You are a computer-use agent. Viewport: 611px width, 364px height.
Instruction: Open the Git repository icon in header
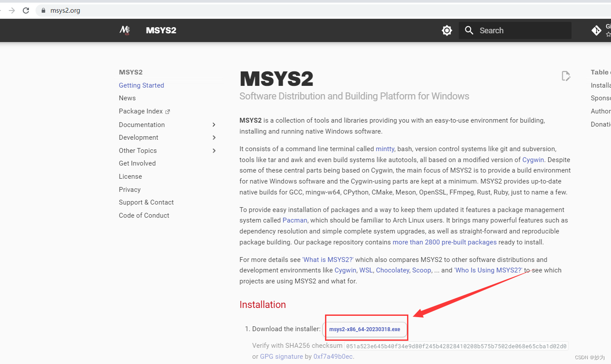(597, 30)
